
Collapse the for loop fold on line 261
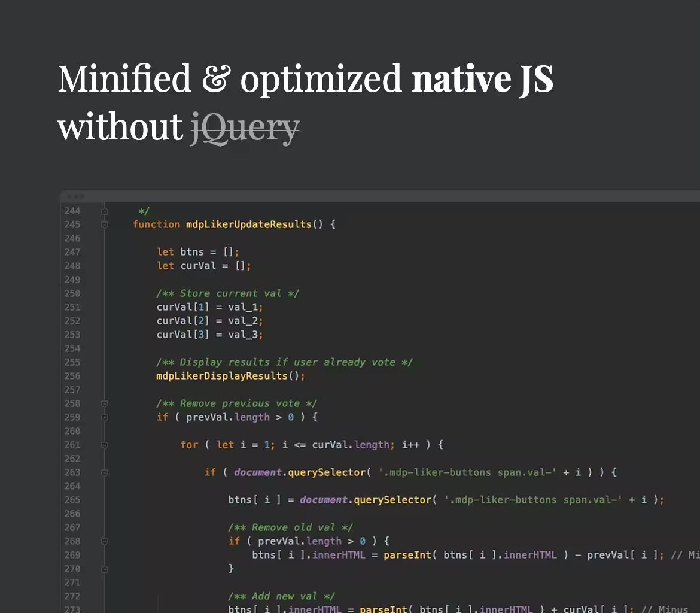click(105, 445)
